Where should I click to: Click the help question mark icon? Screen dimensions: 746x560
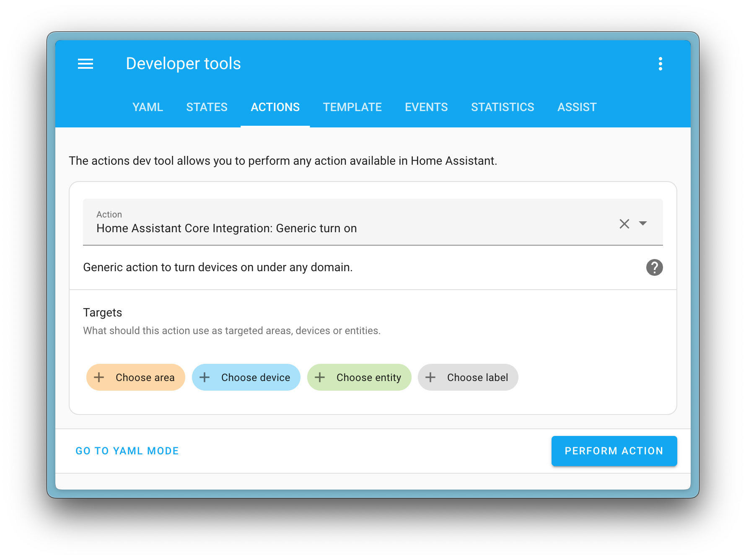(654, 267)
